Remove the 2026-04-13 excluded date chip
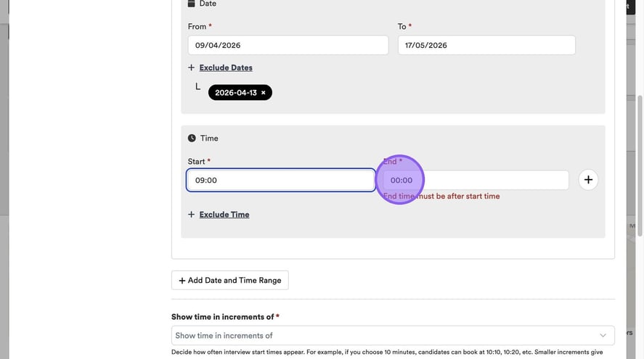This screenshot has width=644, height=359. click(264, 93)
